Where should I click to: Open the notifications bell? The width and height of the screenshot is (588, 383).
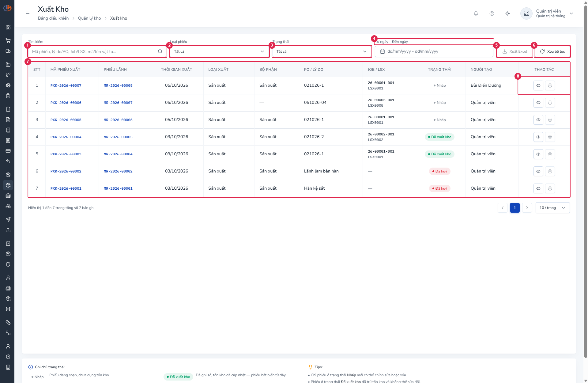coord(476,13)
